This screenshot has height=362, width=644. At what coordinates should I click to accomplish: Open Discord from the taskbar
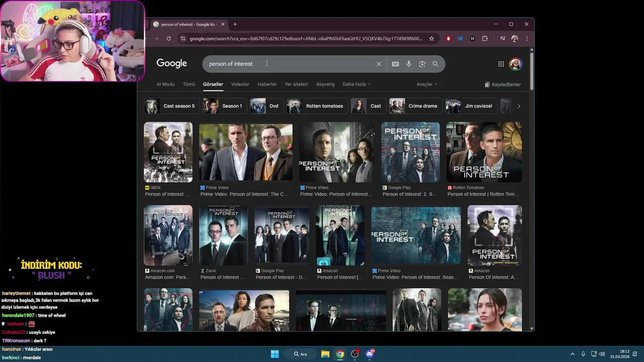pos(370,354)
